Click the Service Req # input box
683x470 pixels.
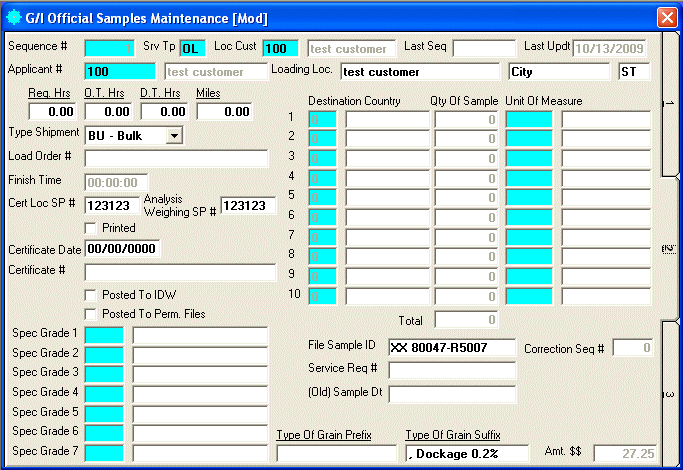point(451,370)
